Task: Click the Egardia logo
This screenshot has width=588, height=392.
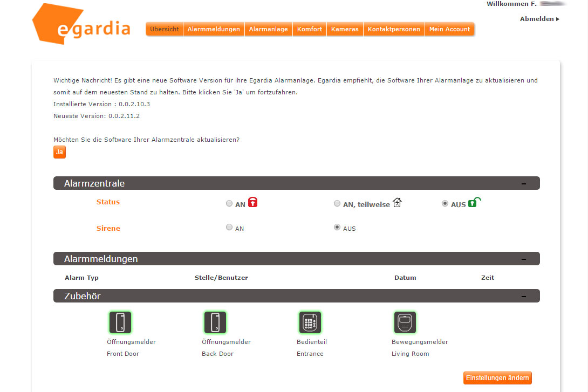Action: pyautogui.click(x=81, y=26)
